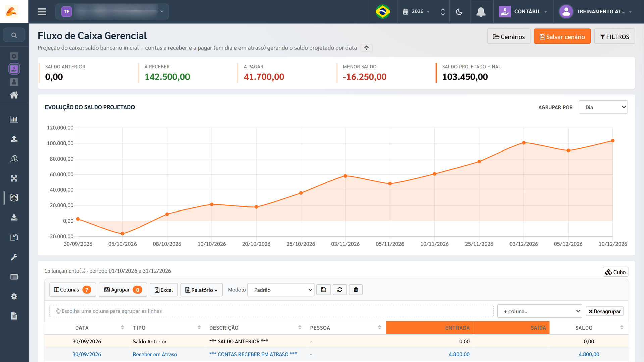Open the Agrupar por Dia dropdown

pos(603,107)
